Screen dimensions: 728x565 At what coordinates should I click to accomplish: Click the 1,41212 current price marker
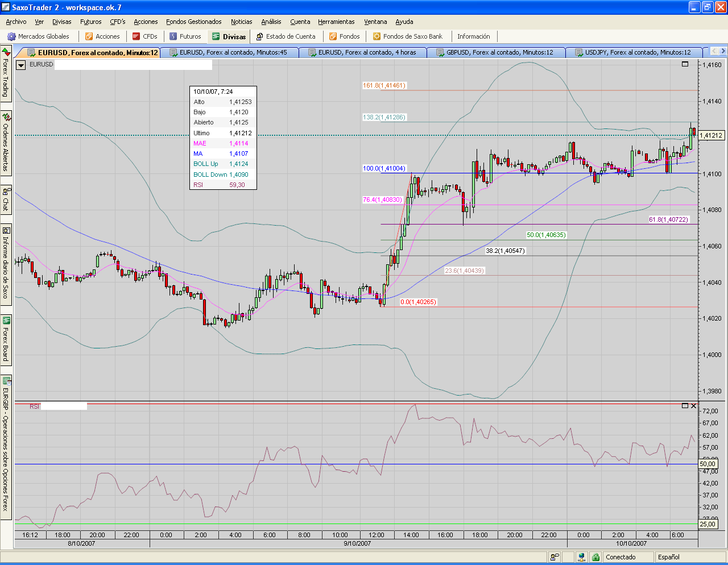pos(711,135)
